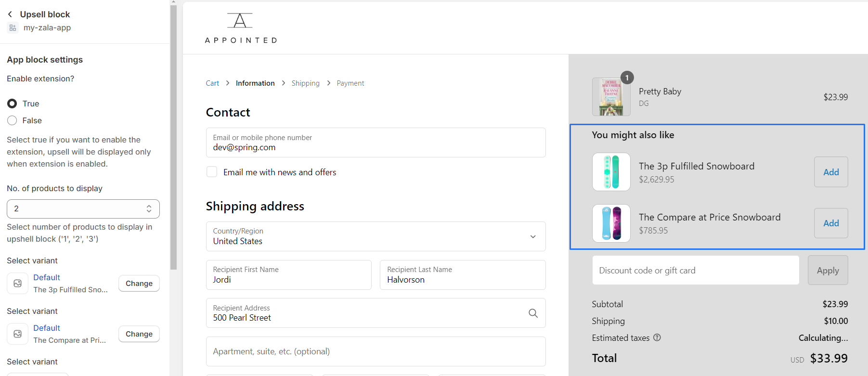This screenshot has height=376, width=868.
Task: Click the Compare at Price Snowboard thumbnail
Action: (611, 223)
